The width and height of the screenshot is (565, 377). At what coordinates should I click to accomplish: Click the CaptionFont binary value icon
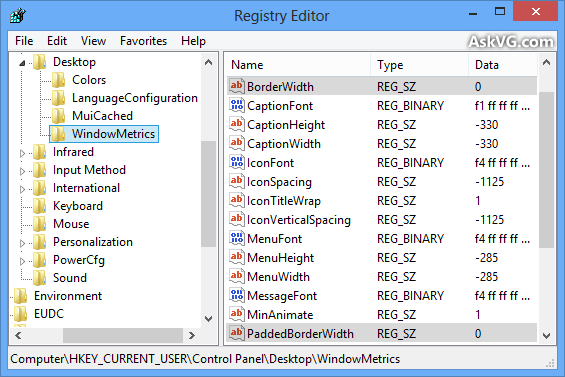tap(237, 105)
